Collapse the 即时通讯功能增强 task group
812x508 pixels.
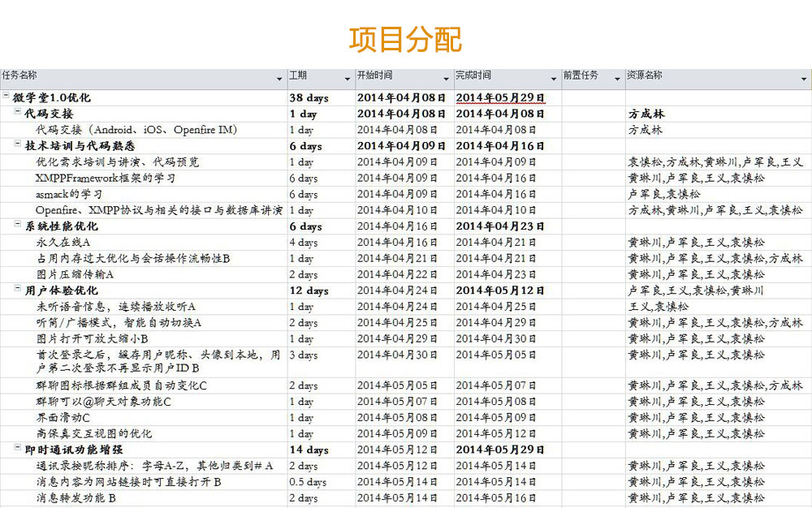point(18,449)
